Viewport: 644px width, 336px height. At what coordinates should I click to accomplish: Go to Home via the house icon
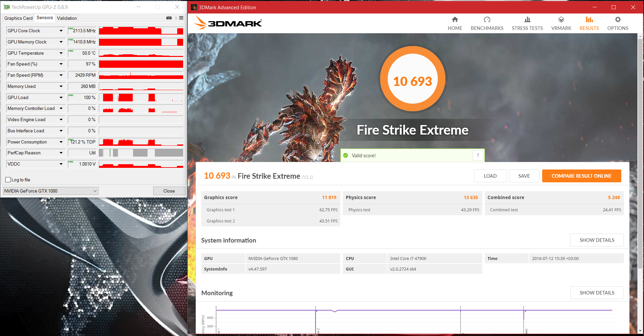coord(455,19)
